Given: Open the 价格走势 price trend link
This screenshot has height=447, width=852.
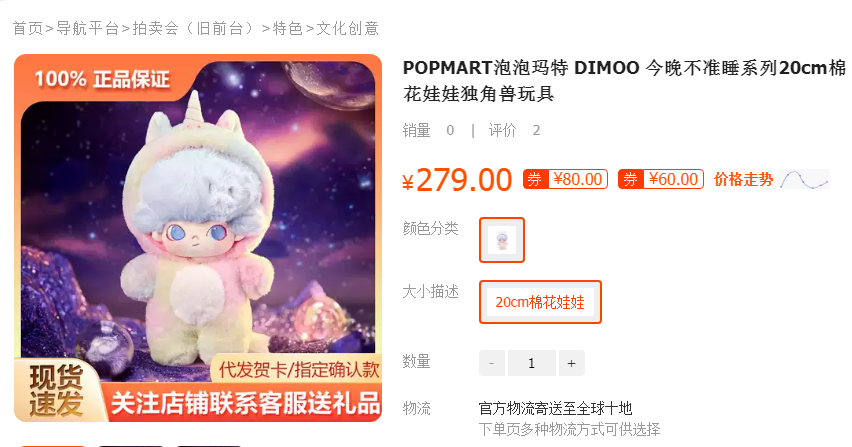Looking at the screenshot, I should point(743,179).
